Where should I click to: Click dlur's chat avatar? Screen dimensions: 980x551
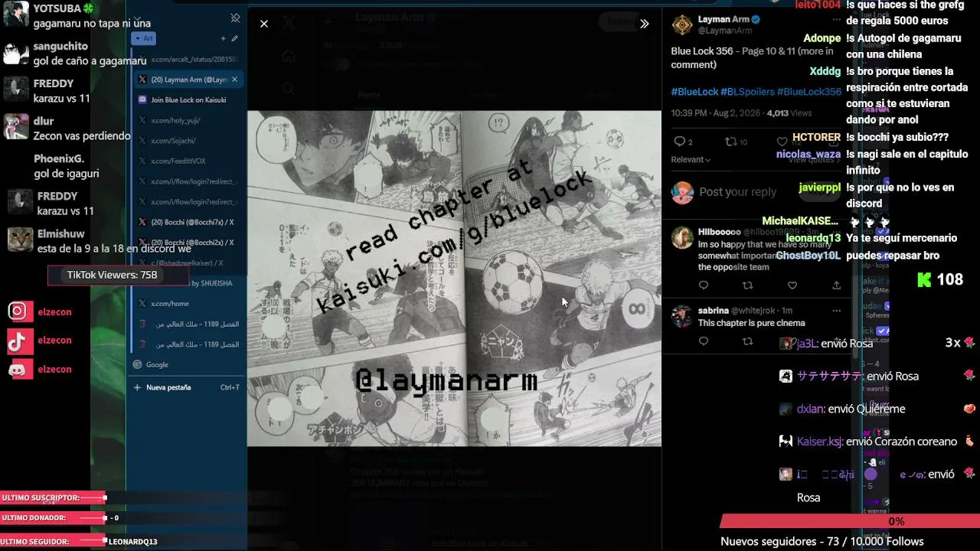pos(16,127)
